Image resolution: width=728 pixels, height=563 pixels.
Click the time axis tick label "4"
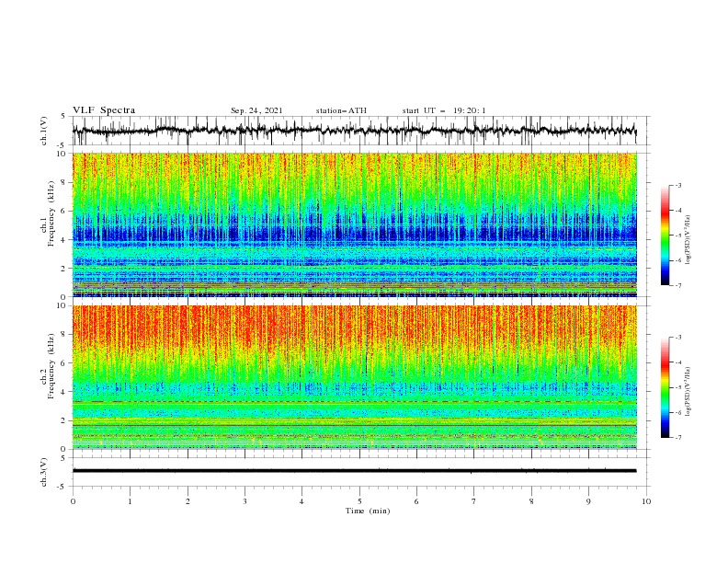tap(301, 501)
